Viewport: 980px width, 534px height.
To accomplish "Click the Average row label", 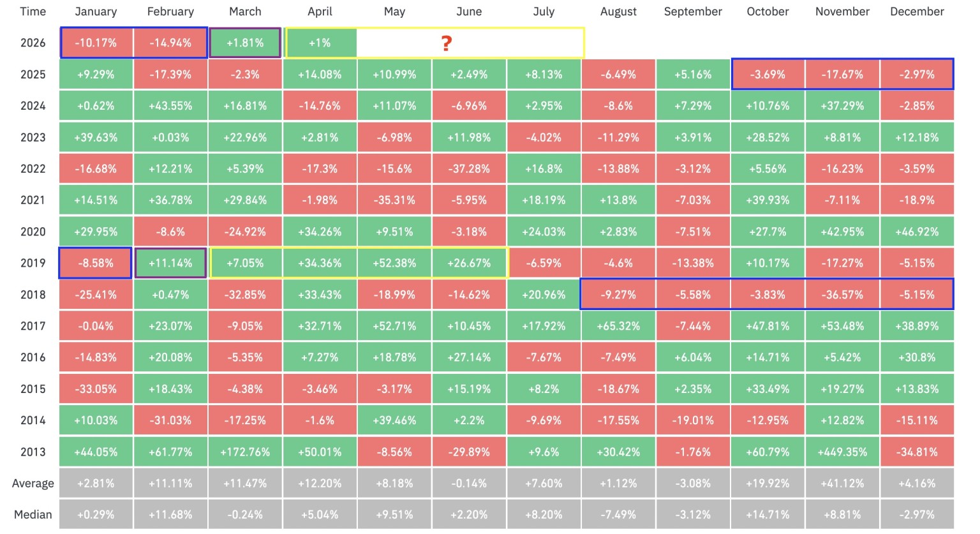I will [33, 484].
